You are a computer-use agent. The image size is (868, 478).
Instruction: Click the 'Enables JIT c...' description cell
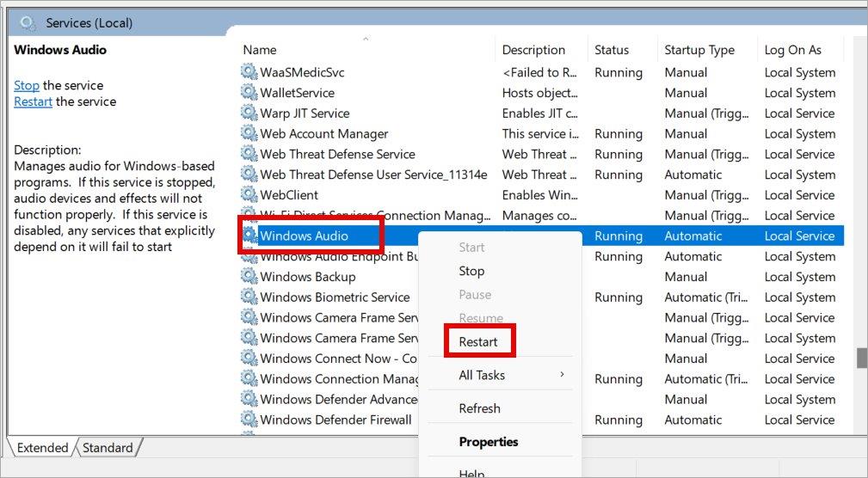coord(539,113)
